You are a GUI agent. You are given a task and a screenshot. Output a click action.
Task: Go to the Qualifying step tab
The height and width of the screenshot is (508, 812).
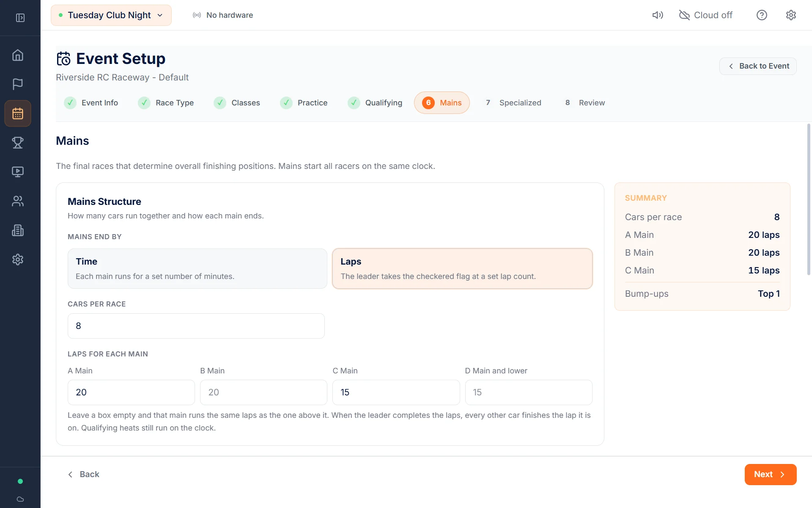[375, 103]
